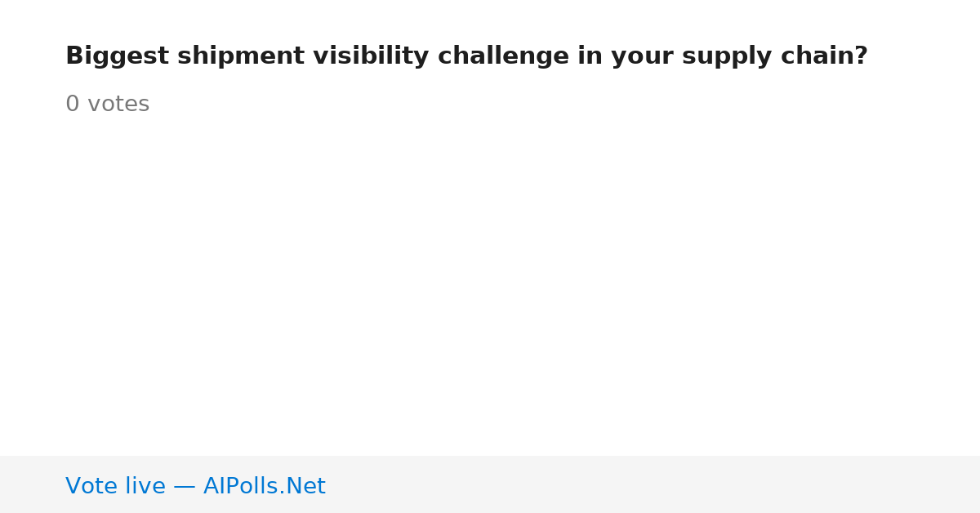This screenshot has width=980, height=513.
Task: Click the digit 0 in vote count
Action: (72, 105)
